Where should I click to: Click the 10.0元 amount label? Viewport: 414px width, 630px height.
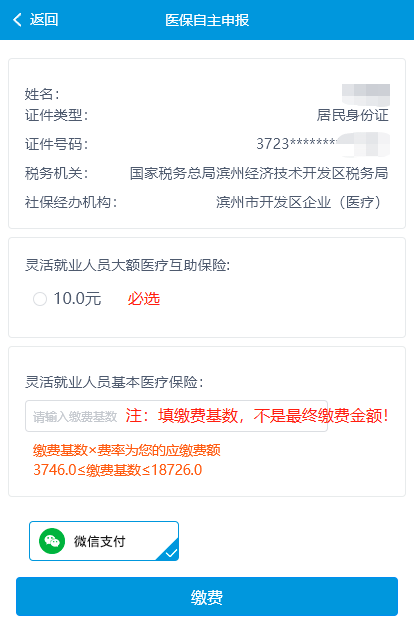pyautogui.click(x=77, y=299)
